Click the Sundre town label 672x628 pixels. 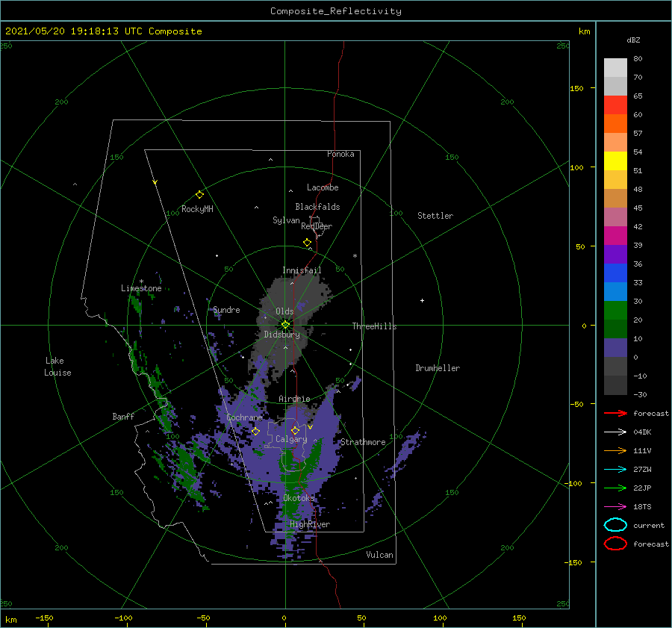click(227, 309)
